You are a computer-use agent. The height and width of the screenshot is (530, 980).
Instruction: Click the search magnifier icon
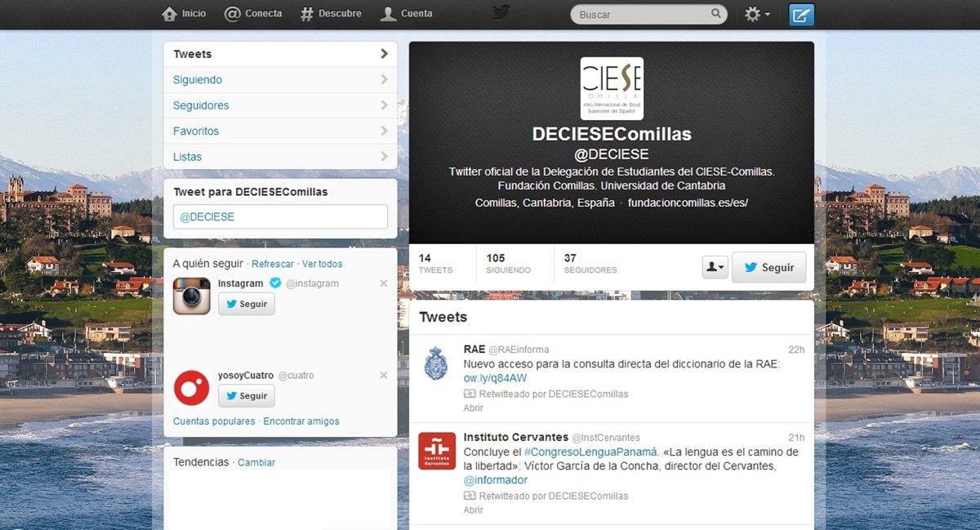click(716, 14)
